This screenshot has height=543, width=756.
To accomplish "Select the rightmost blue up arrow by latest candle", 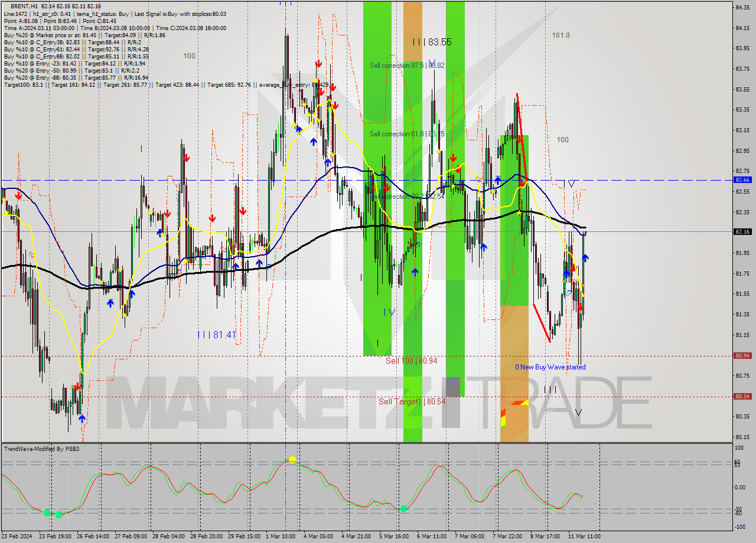I will coord(585,258).
